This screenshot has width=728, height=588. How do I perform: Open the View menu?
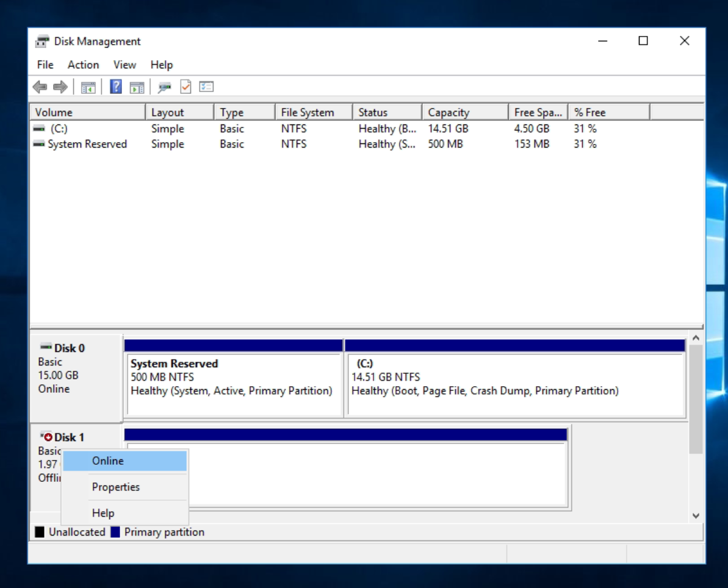(x=124, y=65)
